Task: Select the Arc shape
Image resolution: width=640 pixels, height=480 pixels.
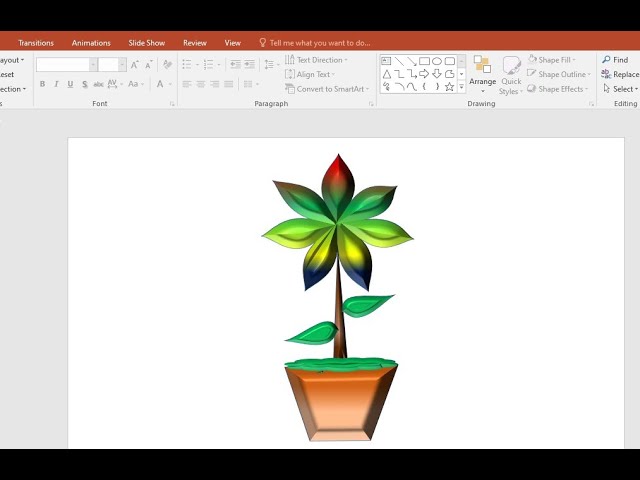Action: point(399,87)
